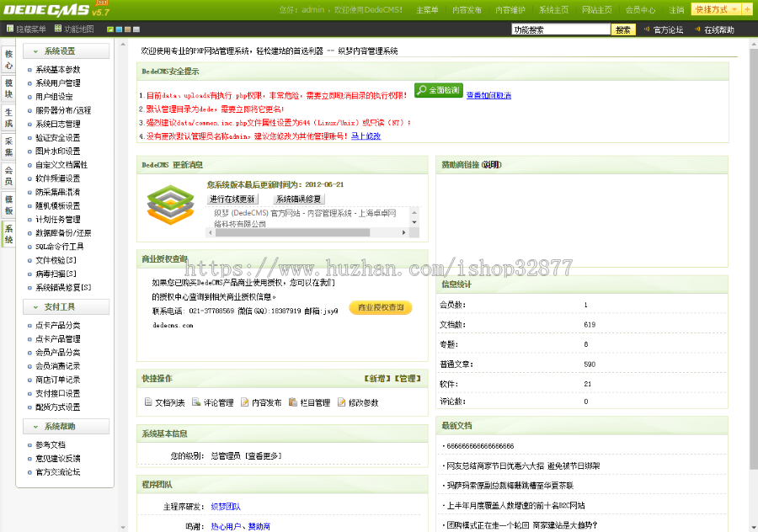Click the 全面检测 full scan button

(439, 90)
